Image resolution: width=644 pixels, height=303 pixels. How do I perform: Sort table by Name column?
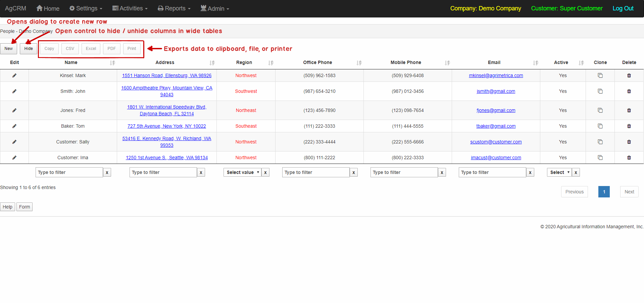[x=112, y=63]
